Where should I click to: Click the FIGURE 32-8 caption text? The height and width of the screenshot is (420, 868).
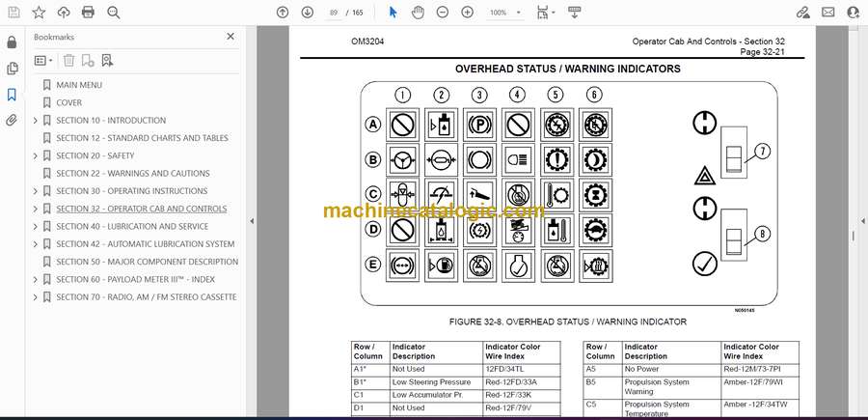point(567,322)
